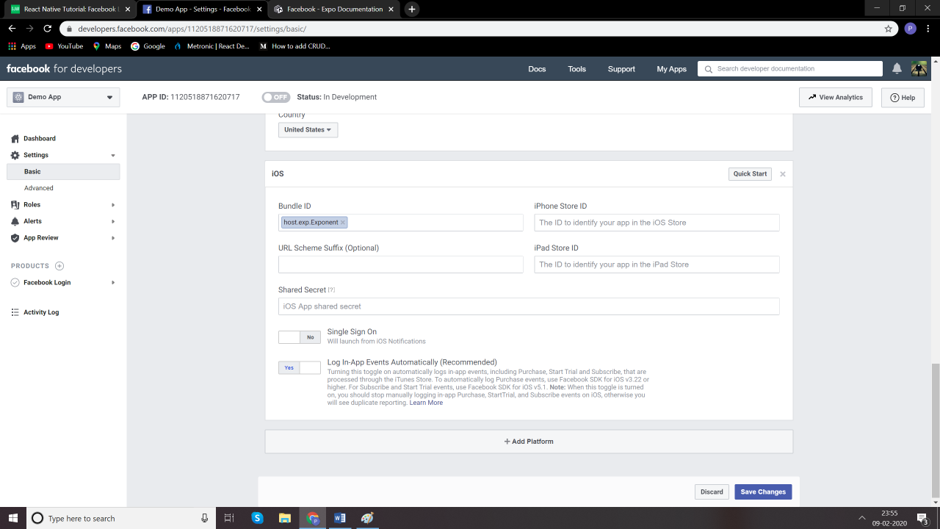Open Chrome profile icon

tap(910, 28)
